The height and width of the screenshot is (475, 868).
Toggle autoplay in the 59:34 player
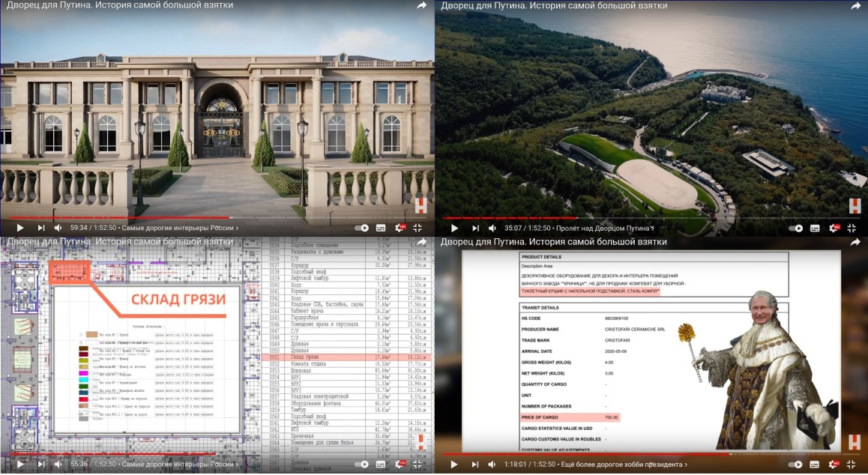[x=361, y=228]
